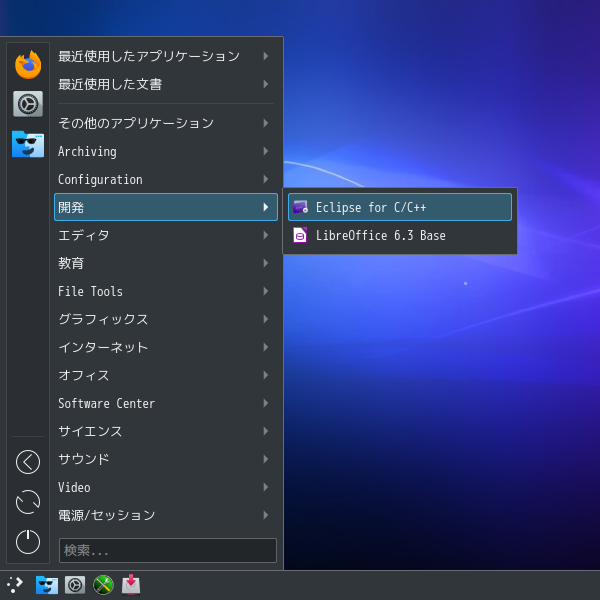The height and width of the screenshot is (600, 600).
Task: Open the settings gear icon in the menu sidebar
Action: [28, 104]
